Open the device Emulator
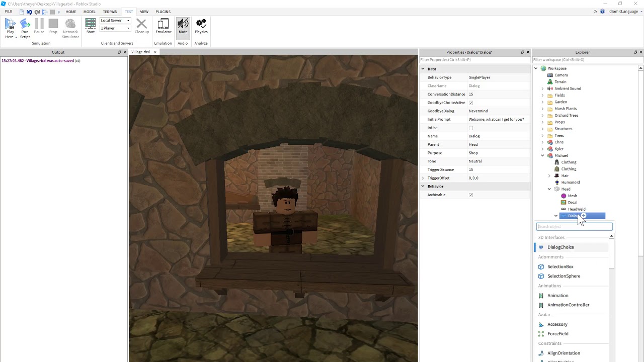The width and height of the screenshot is (644, 362). pyautogui.click(x=163, y=24)
